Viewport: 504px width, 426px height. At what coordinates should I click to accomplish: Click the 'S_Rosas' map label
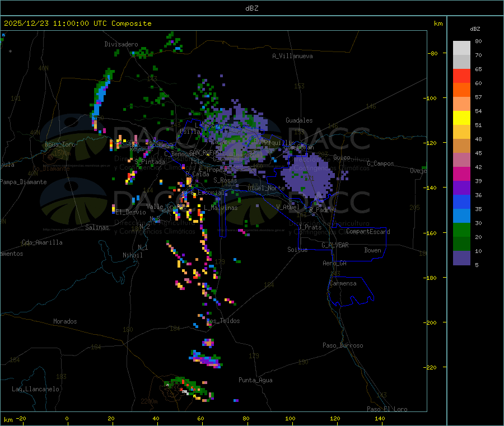[x=225, y=180]
